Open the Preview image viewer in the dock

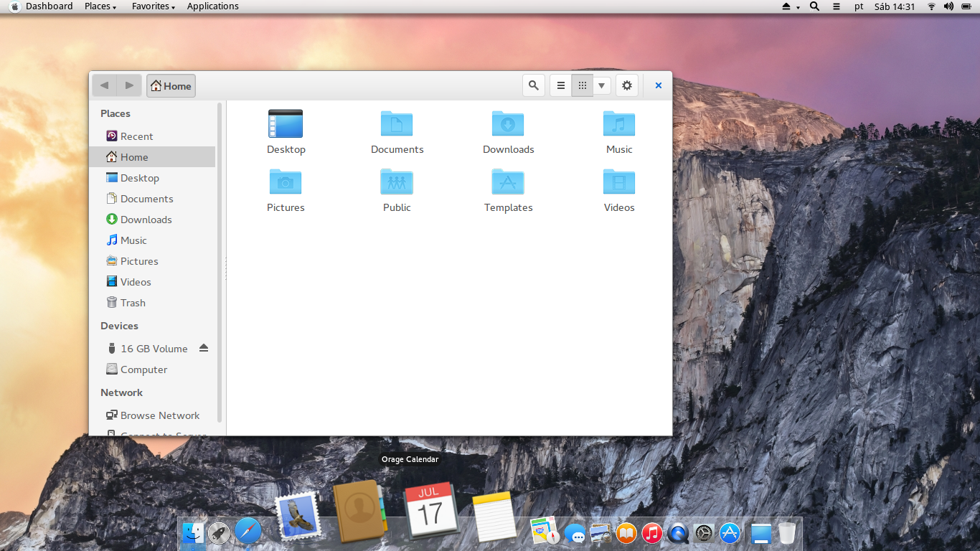600,533
